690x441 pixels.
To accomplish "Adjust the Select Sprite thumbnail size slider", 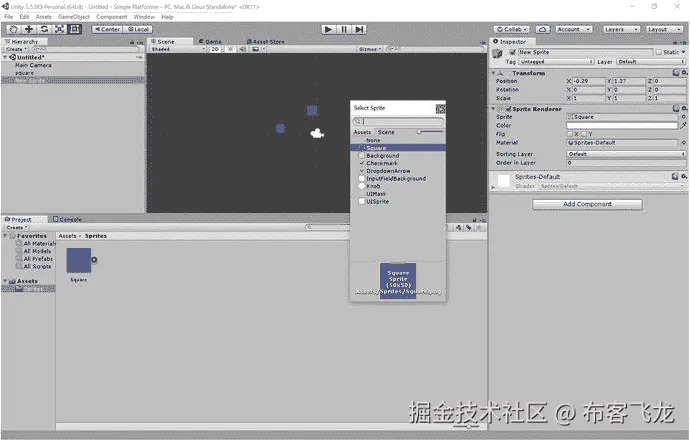I will (430, 132).
